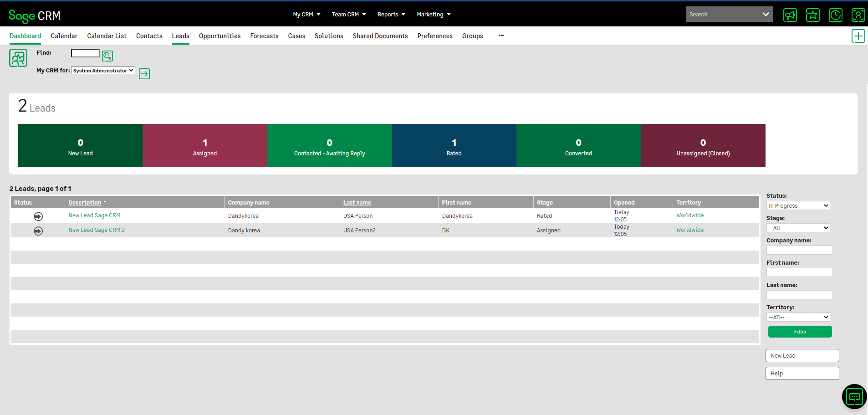Open the chat assistant icon
This screenshot has width=868, height=415.
coord(854,397)
